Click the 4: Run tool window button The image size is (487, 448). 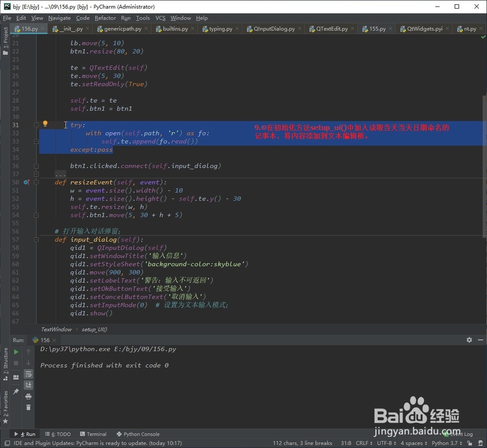point(25,434)
